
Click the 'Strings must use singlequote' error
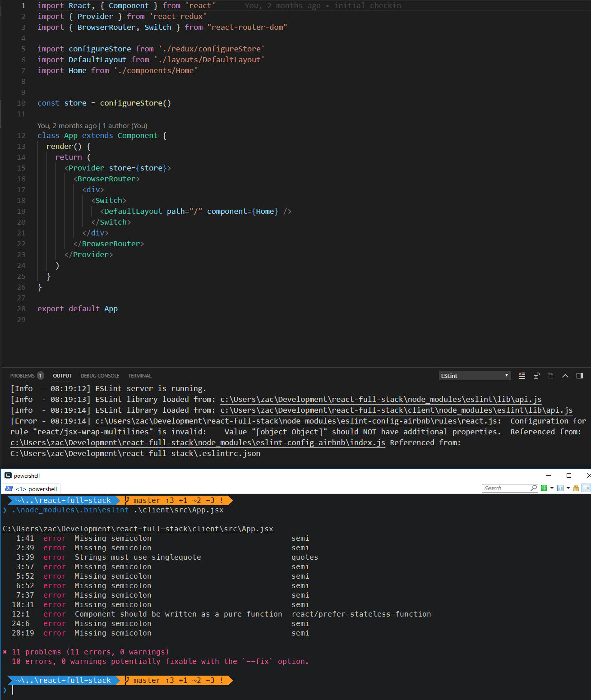click(x=138, y=557)
